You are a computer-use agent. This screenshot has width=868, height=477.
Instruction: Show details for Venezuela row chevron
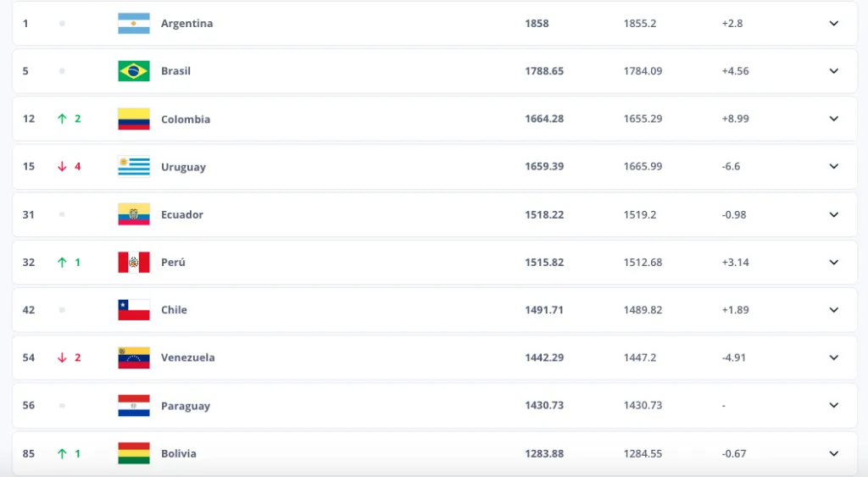(833, 358)
